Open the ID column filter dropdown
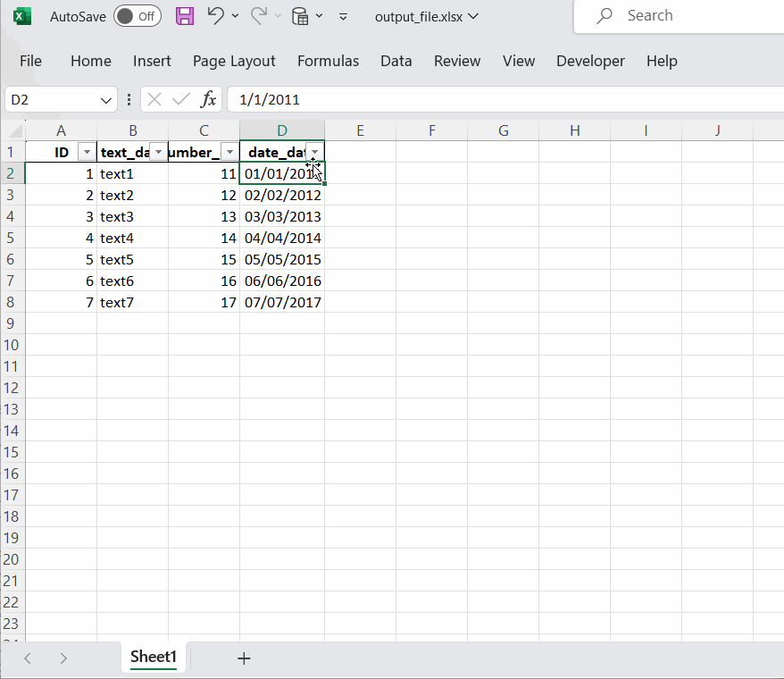The height and width of the screenshot is (679, 784). [87, 152]
